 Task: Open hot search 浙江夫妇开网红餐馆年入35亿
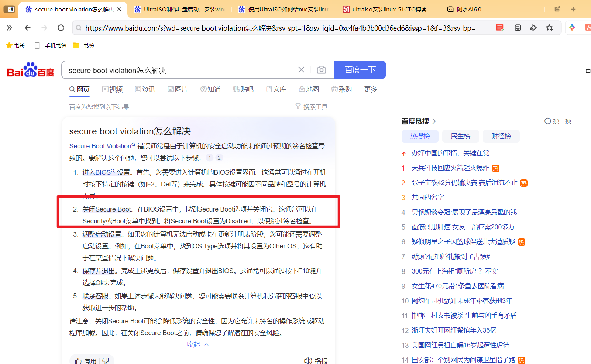[x=454, y=330]
